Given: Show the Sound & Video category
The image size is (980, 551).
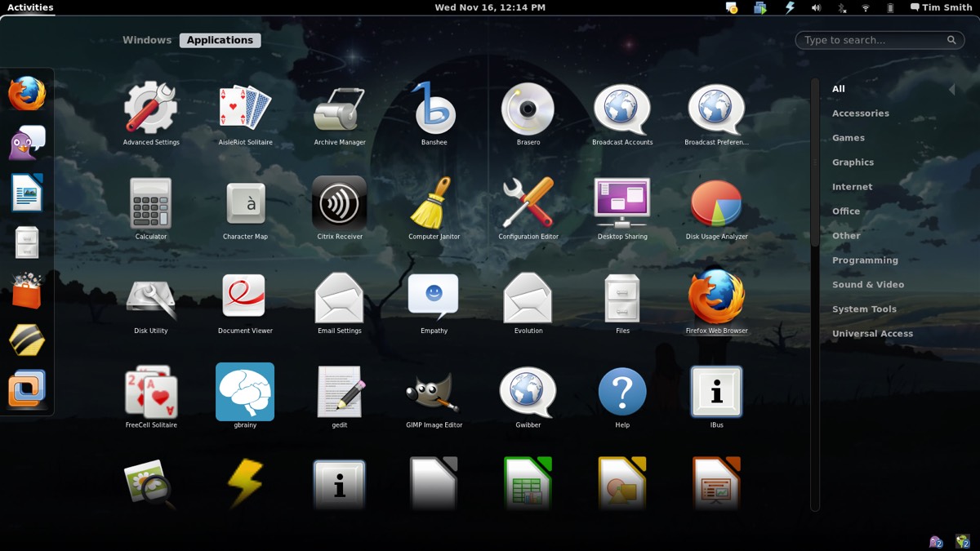Looking at the screenshot, I should pyautogui.click(x=867, y=285).
